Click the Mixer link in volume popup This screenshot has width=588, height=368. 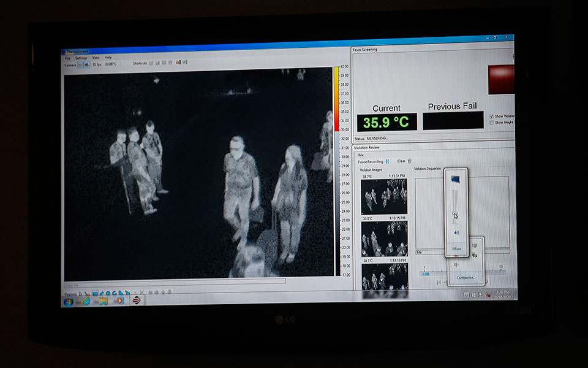(456, 248)
